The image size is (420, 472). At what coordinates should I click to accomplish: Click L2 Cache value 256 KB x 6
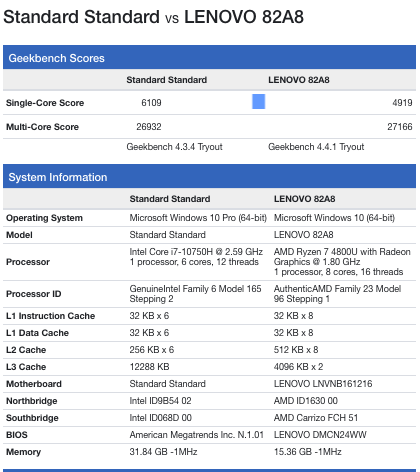point(152,350)
